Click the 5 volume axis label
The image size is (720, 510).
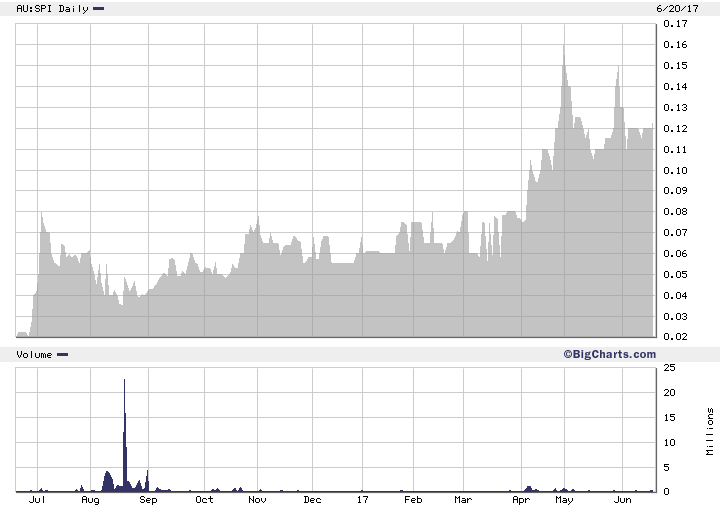[666, 468]
